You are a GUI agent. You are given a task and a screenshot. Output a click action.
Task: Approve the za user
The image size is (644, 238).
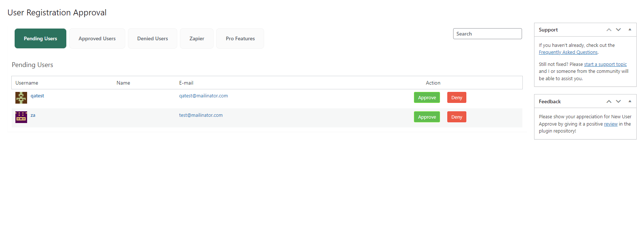[427, 117]
